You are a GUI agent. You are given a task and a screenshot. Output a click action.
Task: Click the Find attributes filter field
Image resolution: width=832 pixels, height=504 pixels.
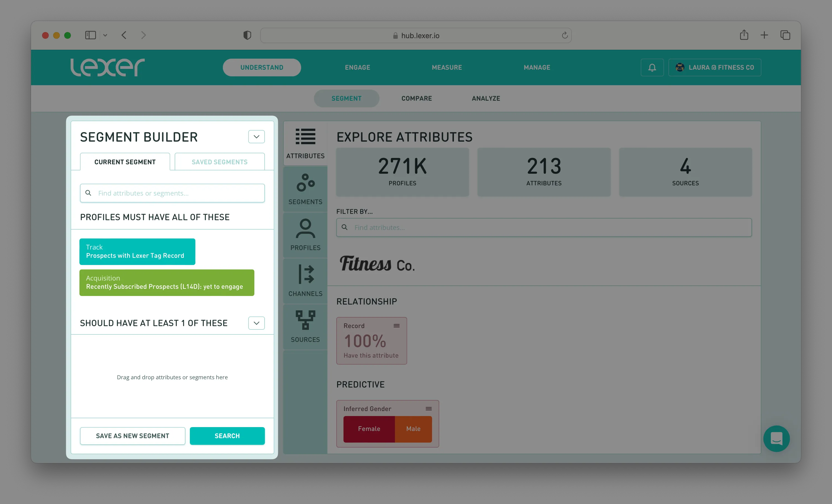pyautogui.click(x=544, y=228)
